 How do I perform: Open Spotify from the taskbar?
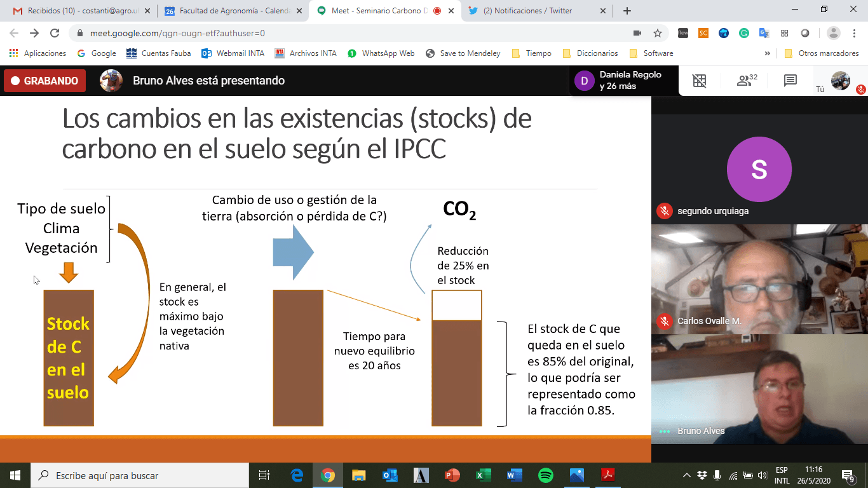[545, 475]
